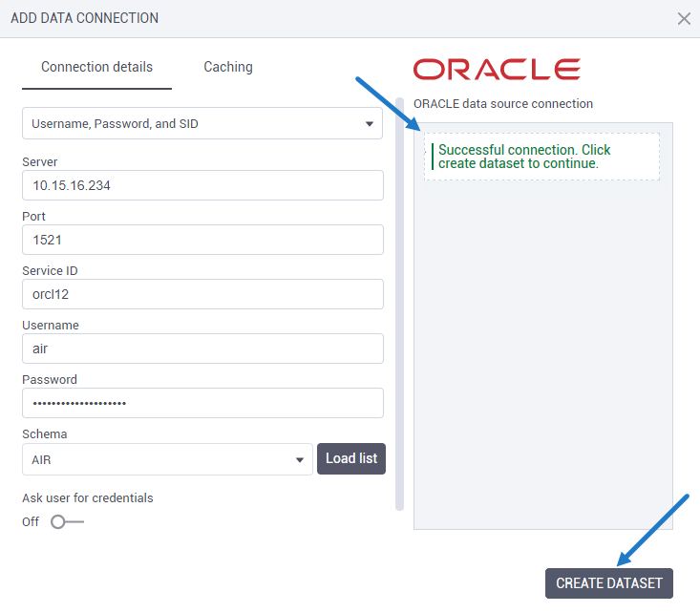Image resolution: width=700 pixels, height=613 pixels.
Task: Select the Connection details tab
Action: coord(96,67)
